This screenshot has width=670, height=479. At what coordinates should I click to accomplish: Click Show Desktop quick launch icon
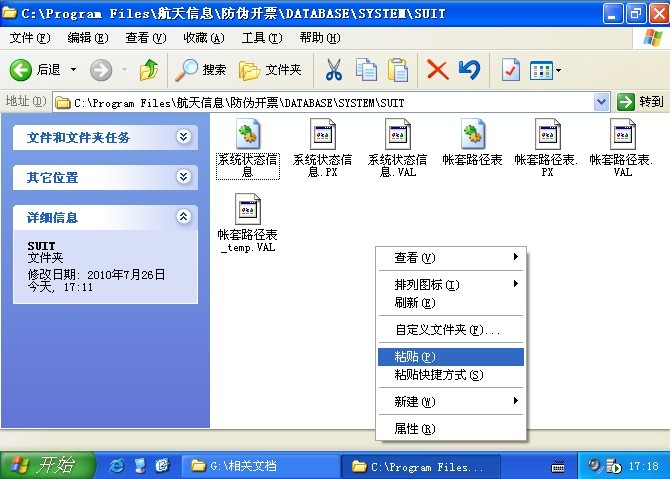coord(140,465)
